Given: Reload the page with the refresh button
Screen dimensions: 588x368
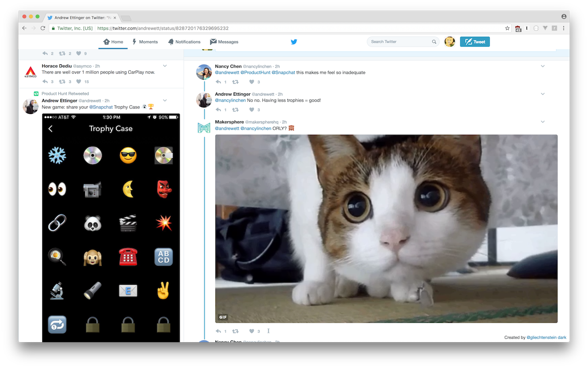Looking at the screenshot, I should point(43,28).
